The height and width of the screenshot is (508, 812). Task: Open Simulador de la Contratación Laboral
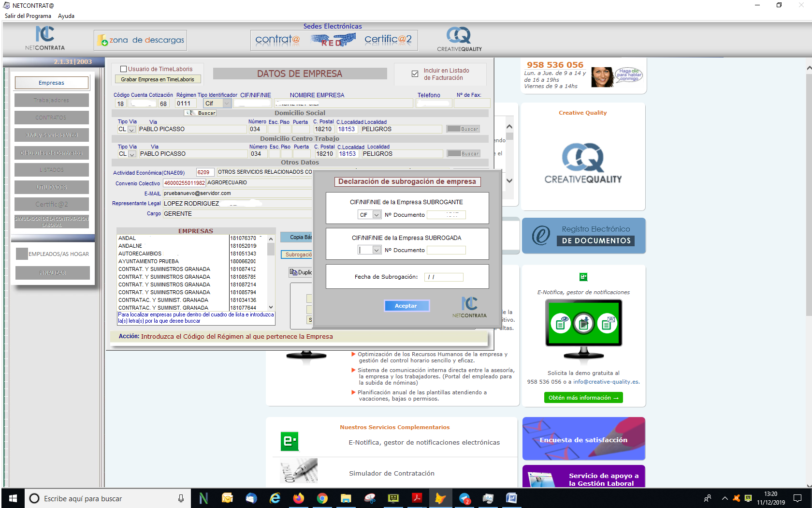(x=52, y=222)
